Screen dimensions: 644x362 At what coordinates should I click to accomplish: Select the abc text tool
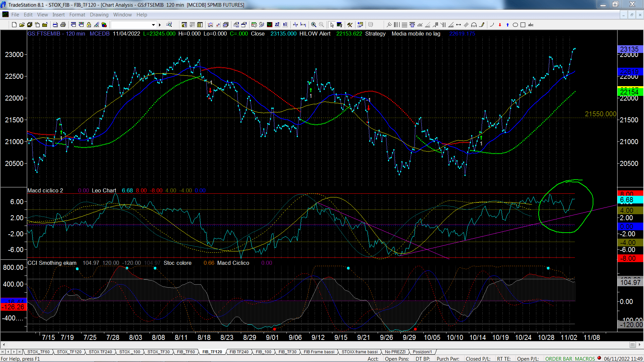[x=531, y=25]
